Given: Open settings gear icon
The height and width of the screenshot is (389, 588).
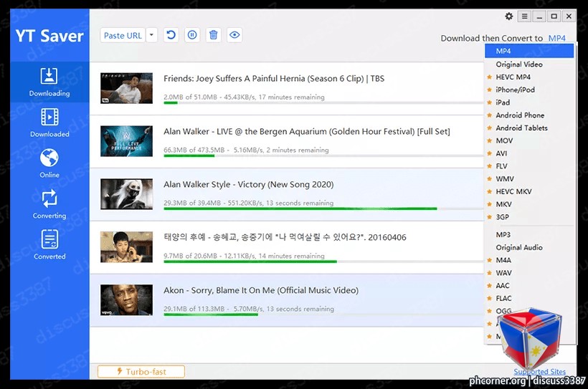Looking at the screenshot, I should pos(509,16).
